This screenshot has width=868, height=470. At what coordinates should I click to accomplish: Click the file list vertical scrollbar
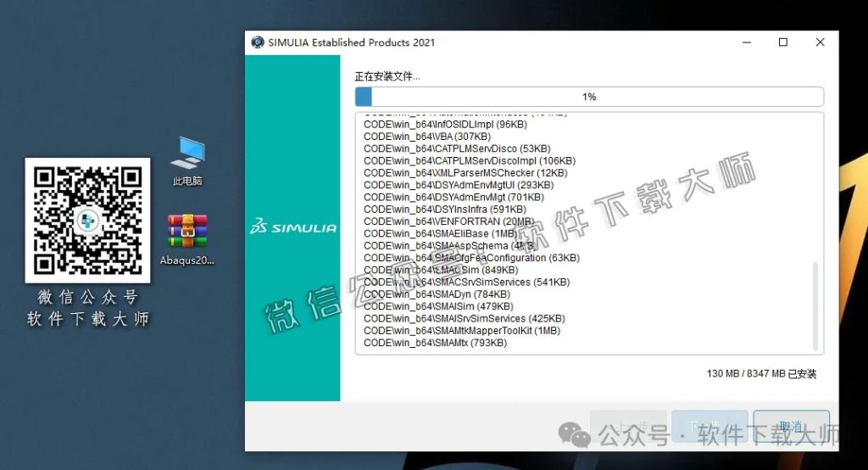pos(815,306)
